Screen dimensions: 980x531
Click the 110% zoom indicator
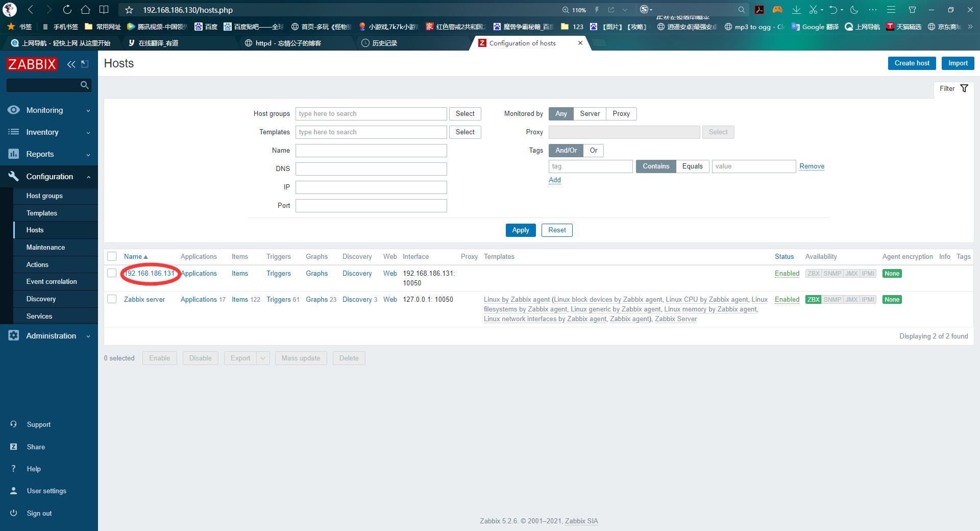(574, 10)
